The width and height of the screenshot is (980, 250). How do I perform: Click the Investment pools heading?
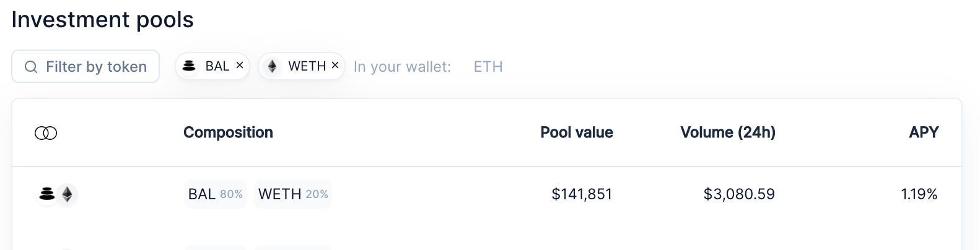point(103,20)
